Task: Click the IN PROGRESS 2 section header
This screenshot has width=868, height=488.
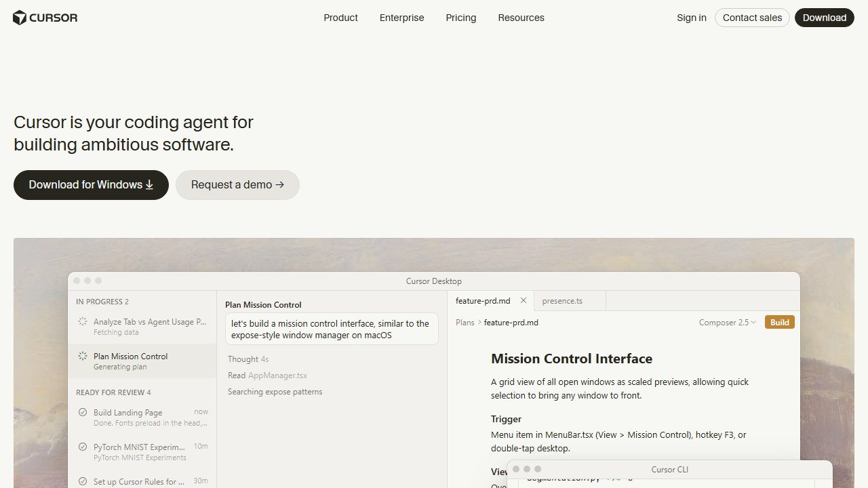Action: pyautogui.click(x=102, y=302)
